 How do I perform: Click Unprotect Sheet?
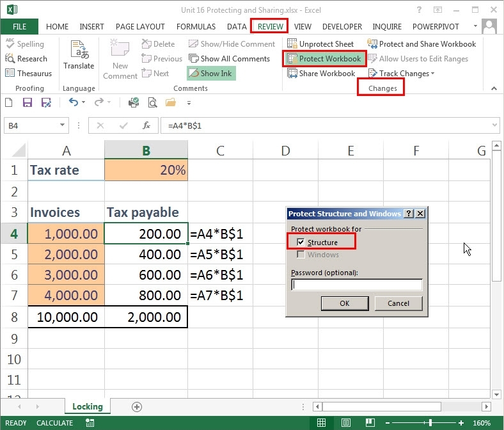click(320, 44)
